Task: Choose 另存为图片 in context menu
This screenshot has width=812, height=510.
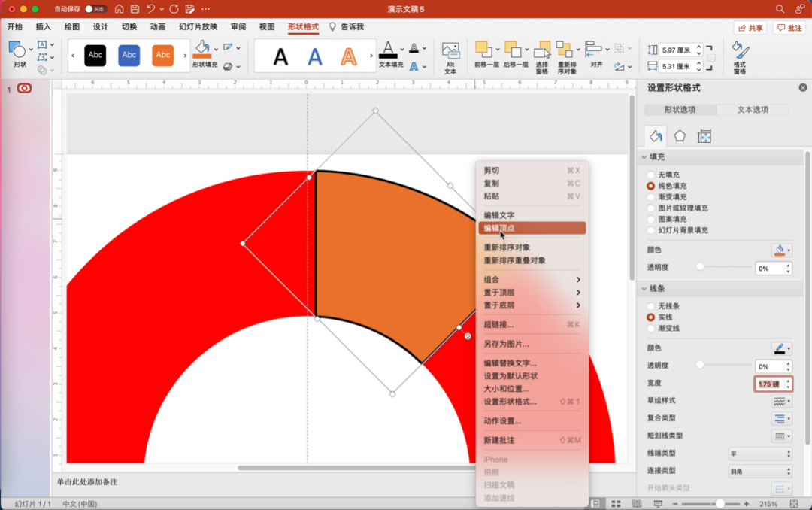Action: 532,344
